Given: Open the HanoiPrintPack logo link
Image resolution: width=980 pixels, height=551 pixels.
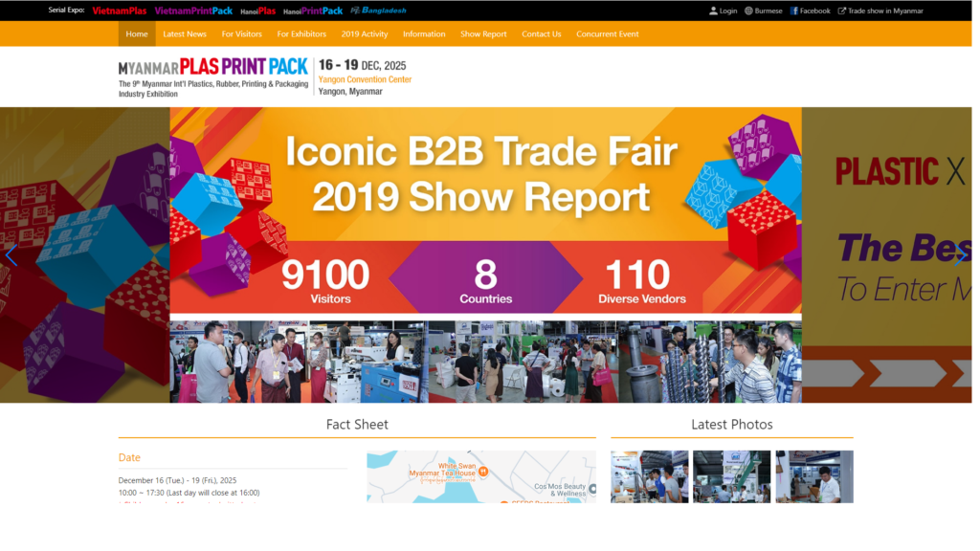Looking at the screenshot, I should tap(313, 11).
